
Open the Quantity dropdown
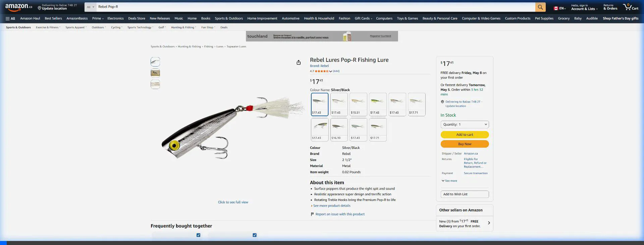point(465,124)
